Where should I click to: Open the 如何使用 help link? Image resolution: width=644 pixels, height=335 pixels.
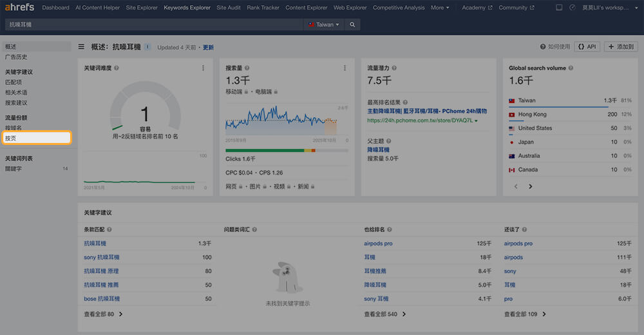coord(555,47)
